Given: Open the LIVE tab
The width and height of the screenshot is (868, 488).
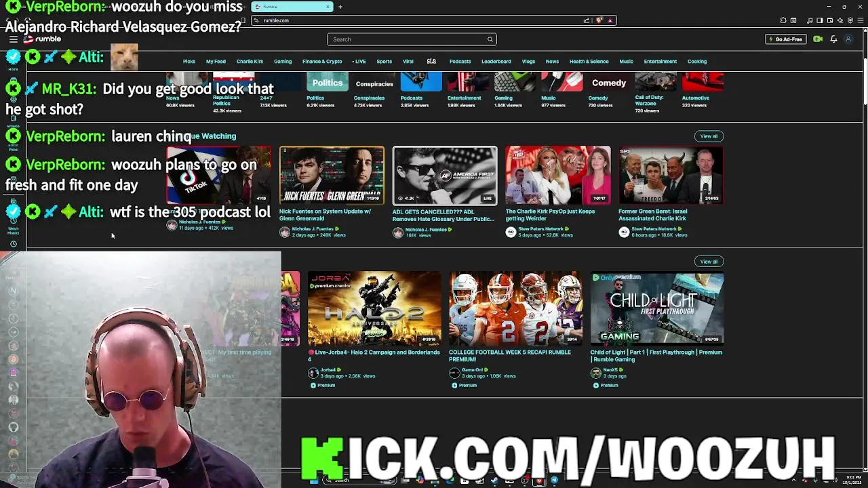Looking at the screenshot, I should coord(359,62).
